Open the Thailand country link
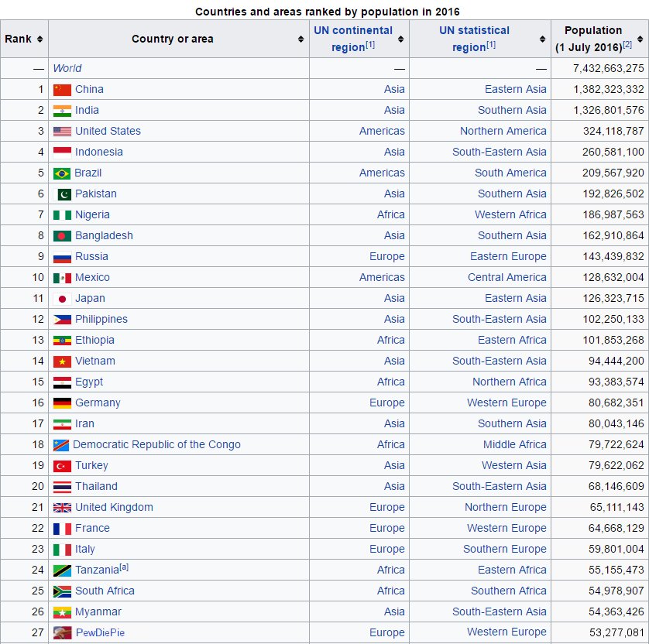Screen dimensions: 649x644 coord(96,486)
